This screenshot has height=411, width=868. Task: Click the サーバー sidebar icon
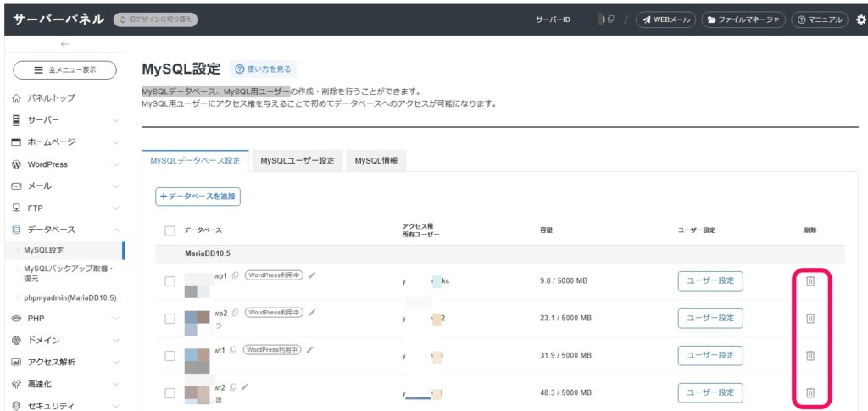pos(17,120)
